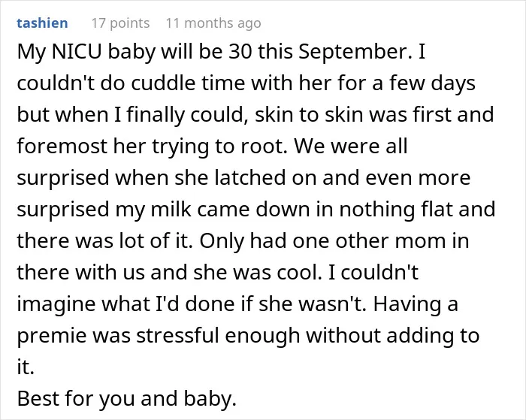Click the word stressful in the comment

click(177, 335)
